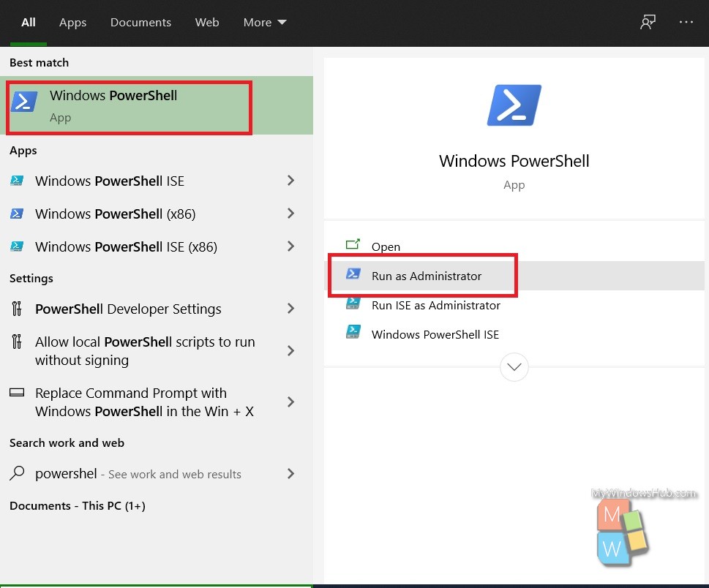Click the Windows PowerShell title in preview pane
This screenshot has height=588, width=709.
tap(514, 161)
